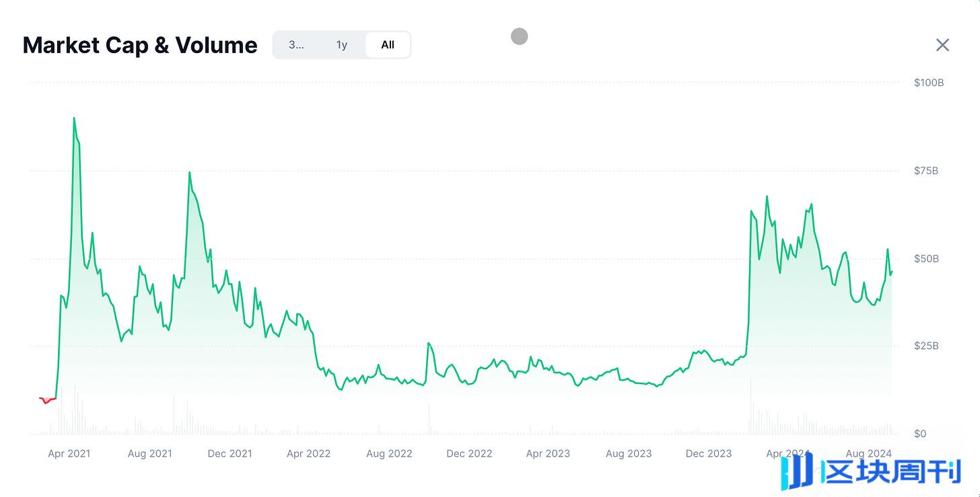Click the Dec 2023 date label
Screen dimensions: 980x497
point(709,454)
